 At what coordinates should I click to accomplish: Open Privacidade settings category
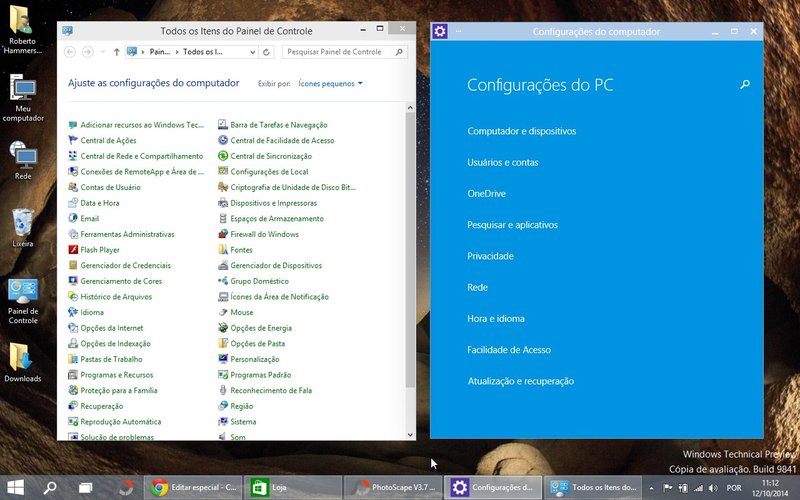[490, 256]
